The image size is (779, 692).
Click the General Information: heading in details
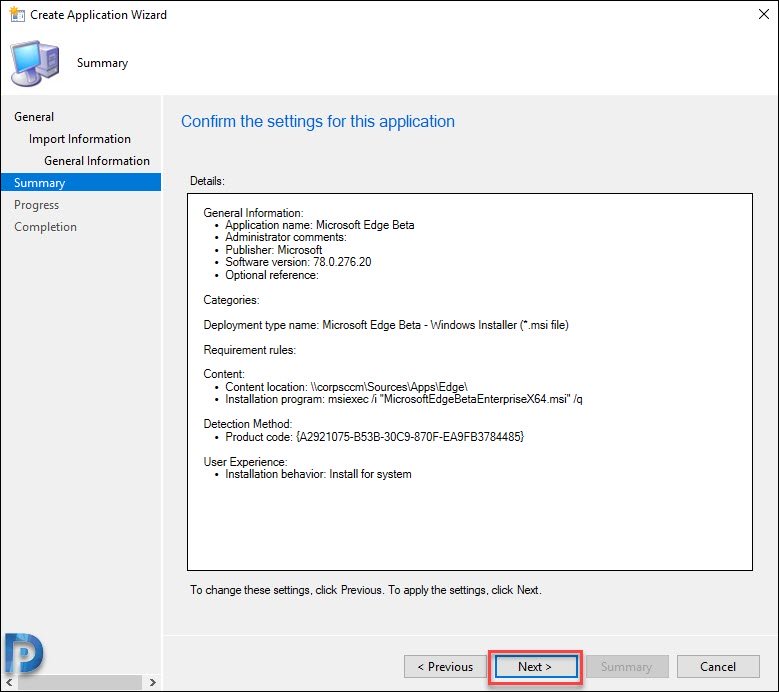[x=253, y=213]
